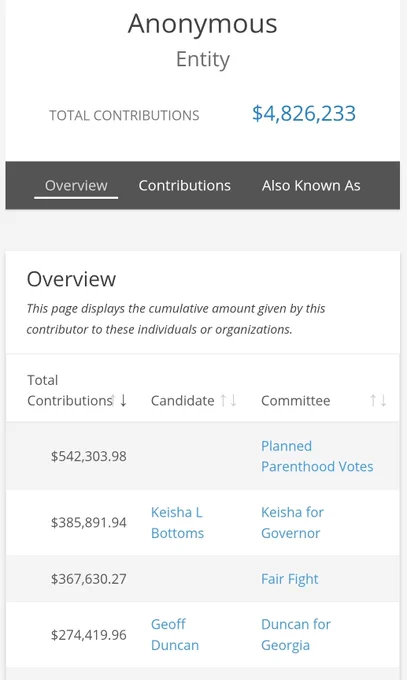Open Keisha for Governor committee link
Viewport: 407px width, 680px height.
coord(292,523)
